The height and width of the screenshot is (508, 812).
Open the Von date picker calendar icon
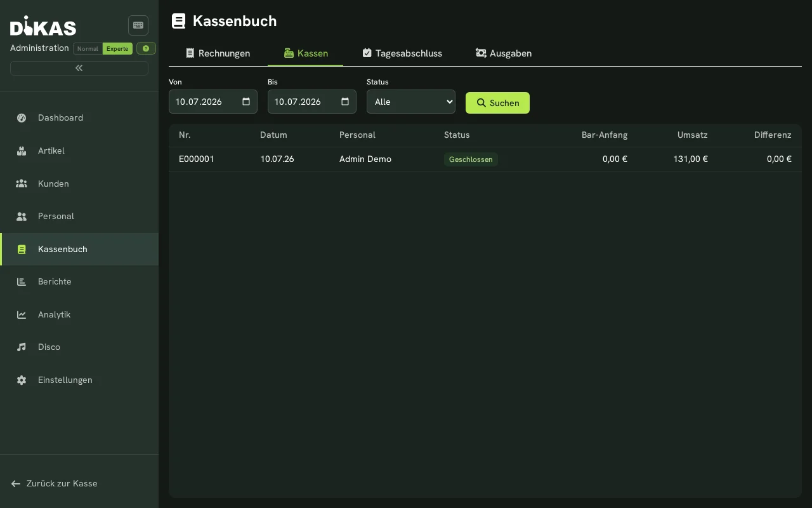246,102
